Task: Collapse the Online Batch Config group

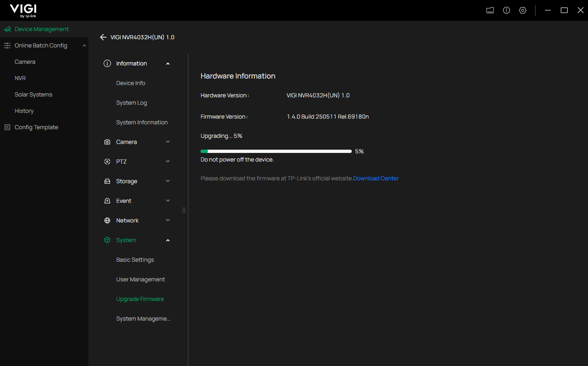Action: [x=84, y=45]
